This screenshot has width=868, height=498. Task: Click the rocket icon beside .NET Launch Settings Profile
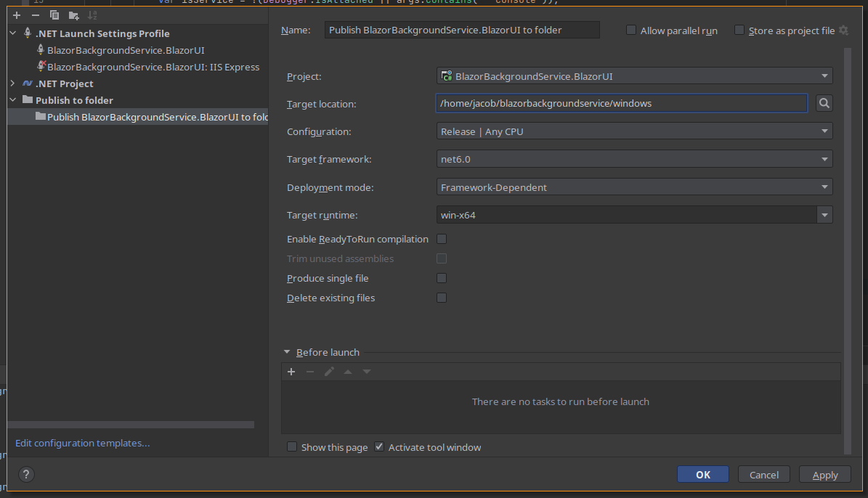pos(27,33)
